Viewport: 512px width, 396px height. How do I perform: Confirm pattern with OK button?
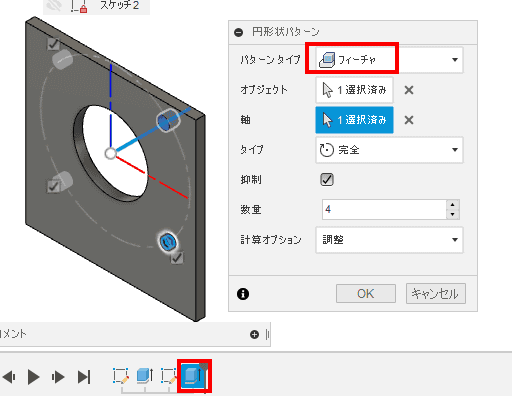(366, 294)
